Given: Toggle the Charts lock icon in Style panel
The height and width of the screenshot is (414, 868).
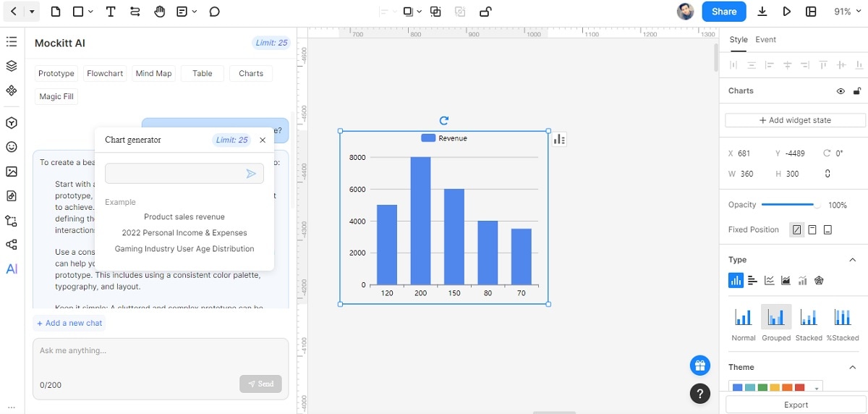Looking at the screenshot, I should 857,91.
